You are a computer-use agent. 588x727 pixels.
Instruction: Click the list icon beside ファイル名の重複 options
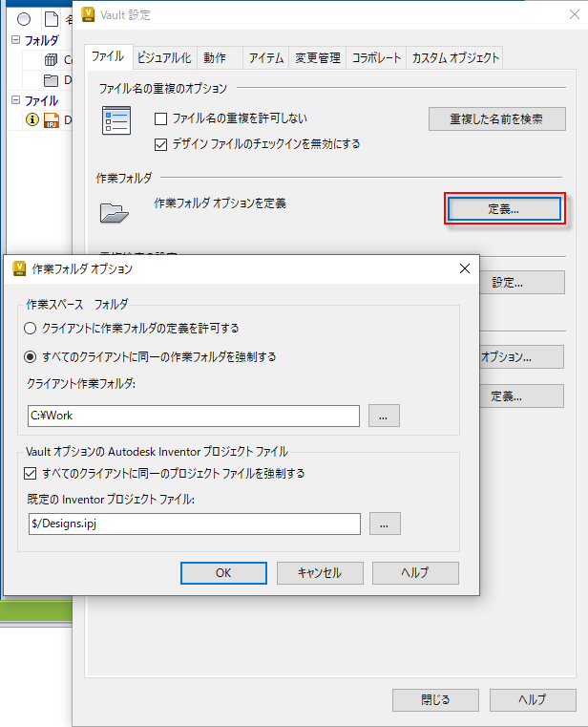click(116, 120)
